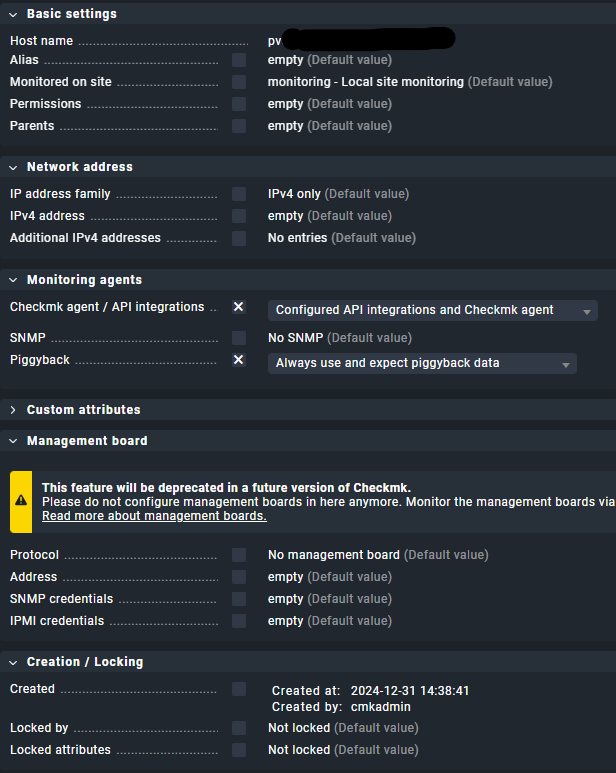Check the Additional IPv4 addresses checkbox
Image resolution: width=616 pixels, height=773 pixels.
click(x=239, y=238)
